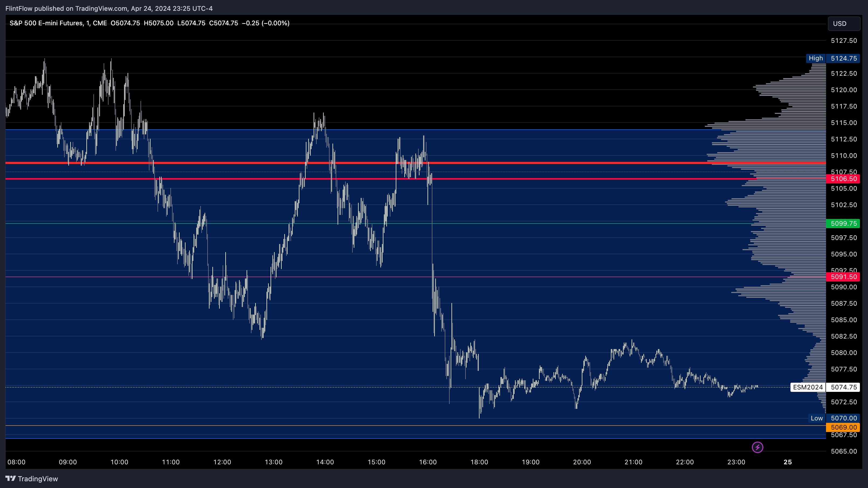Screen dimensions: 868x488
Task: Click the 5090.00 price axis label
Action: pyautogui.click(x=844, y=287)
